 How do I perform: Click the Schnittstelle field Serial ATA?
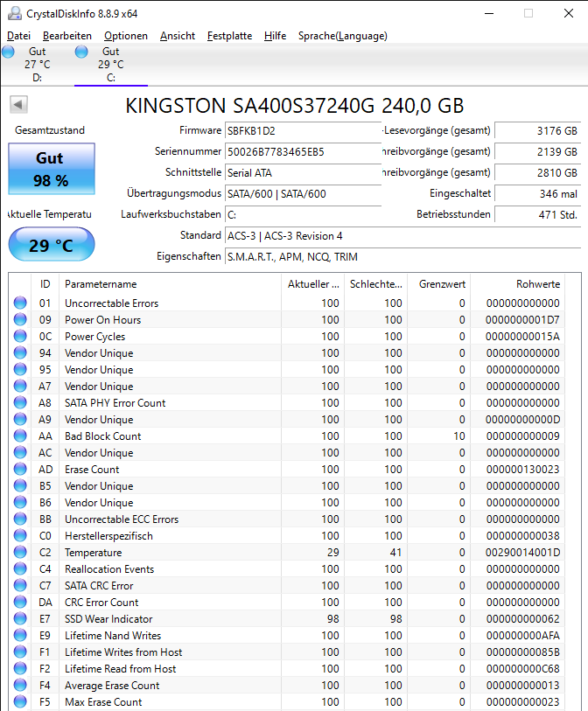coord(303,173)
